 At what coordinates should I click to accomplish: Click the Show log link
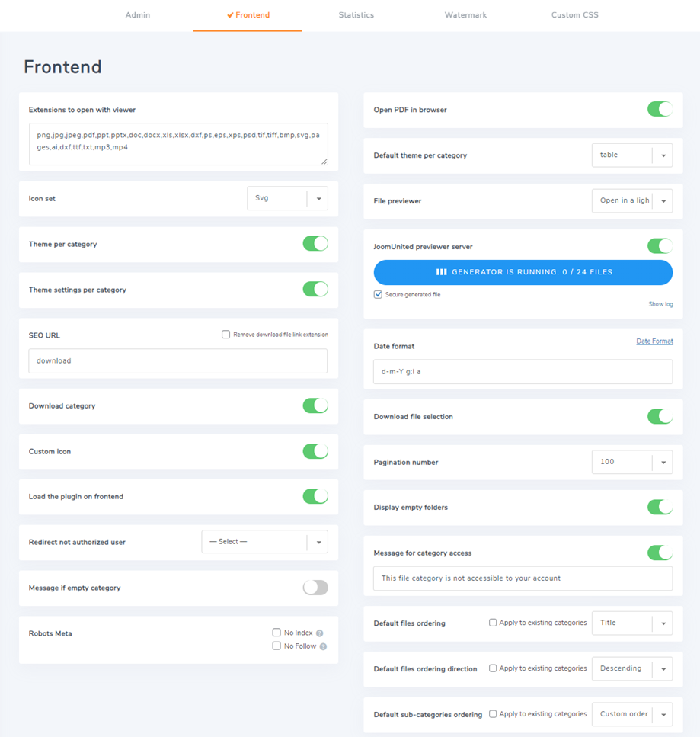tap(660, 304)
